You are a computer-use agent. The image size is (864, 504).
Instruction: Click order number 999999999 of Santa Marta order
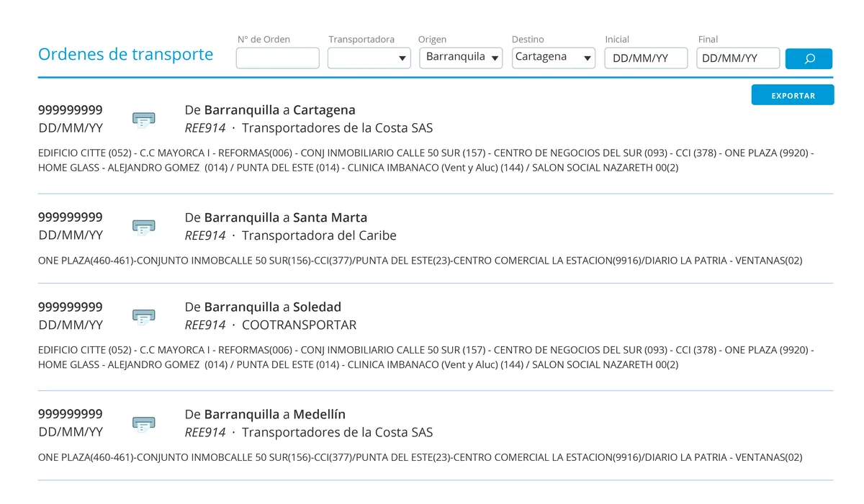[x=71, y=217]
